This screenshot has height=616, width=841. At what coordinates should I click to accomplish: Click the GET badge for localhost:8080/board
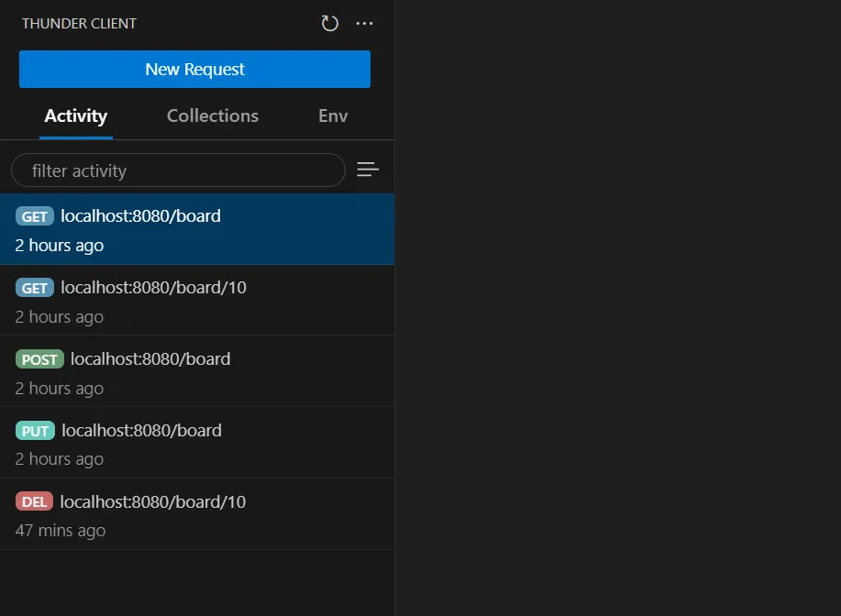(35, 217)
